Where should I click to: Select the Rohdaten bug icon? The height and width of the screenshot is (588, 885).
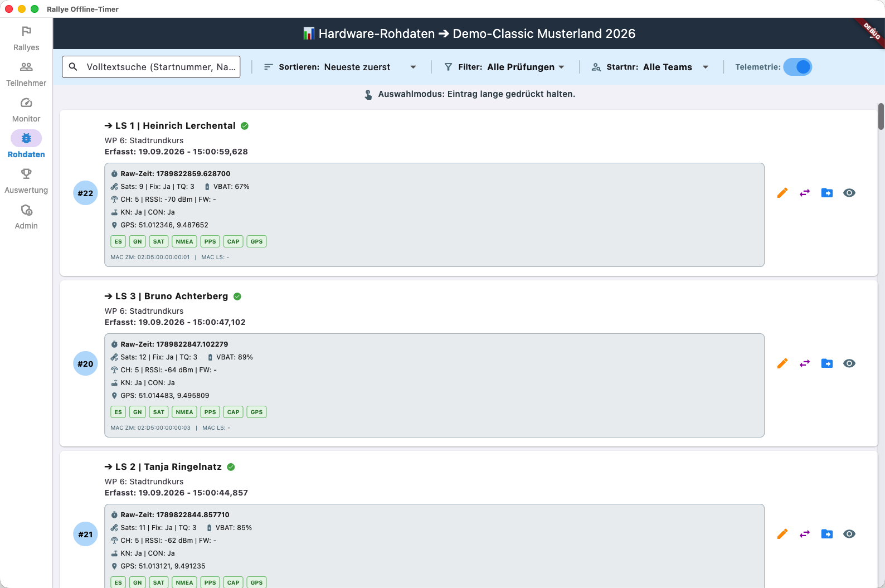point(26,138)
